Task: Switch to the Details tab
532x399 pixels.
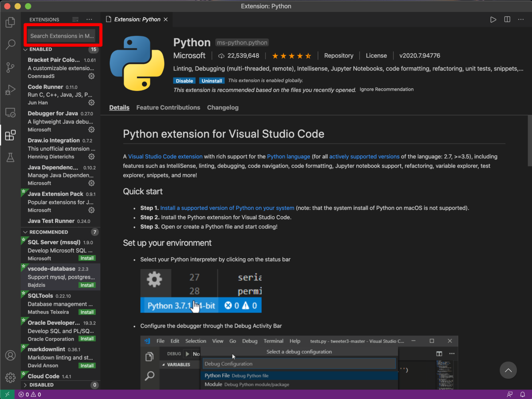Action: point(119,108)
